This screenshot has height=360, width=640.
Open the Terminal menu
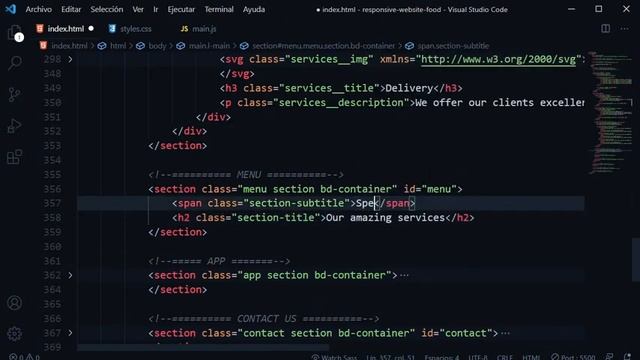[219, 9]
